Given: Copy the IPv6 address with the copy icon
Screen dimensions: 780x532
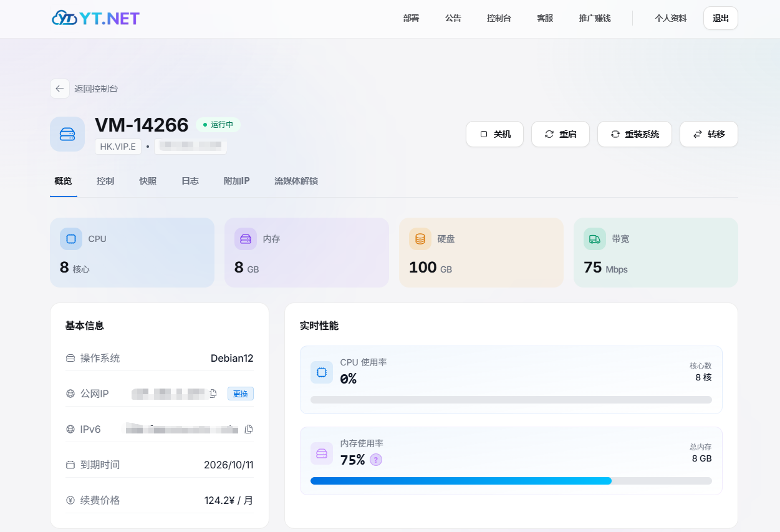Looking at the screenshot, I should pyautogui.click(x=249, y=429).
